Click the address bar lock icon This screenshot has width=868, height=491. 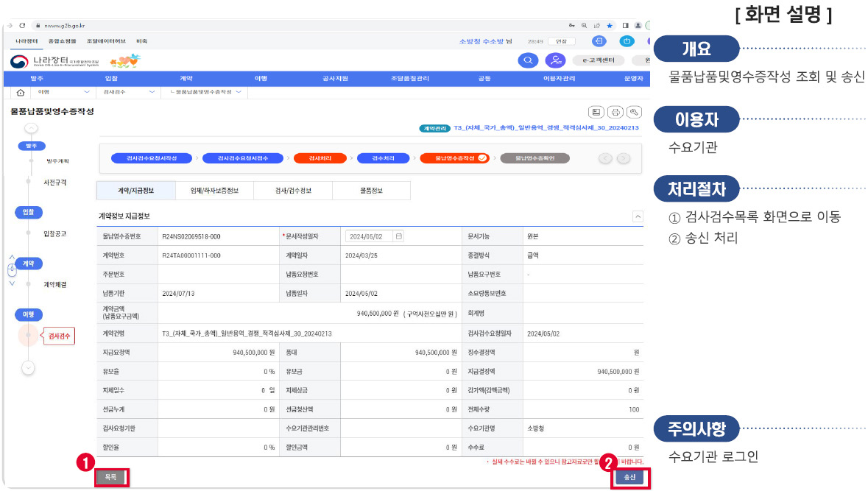coord(38,26)
